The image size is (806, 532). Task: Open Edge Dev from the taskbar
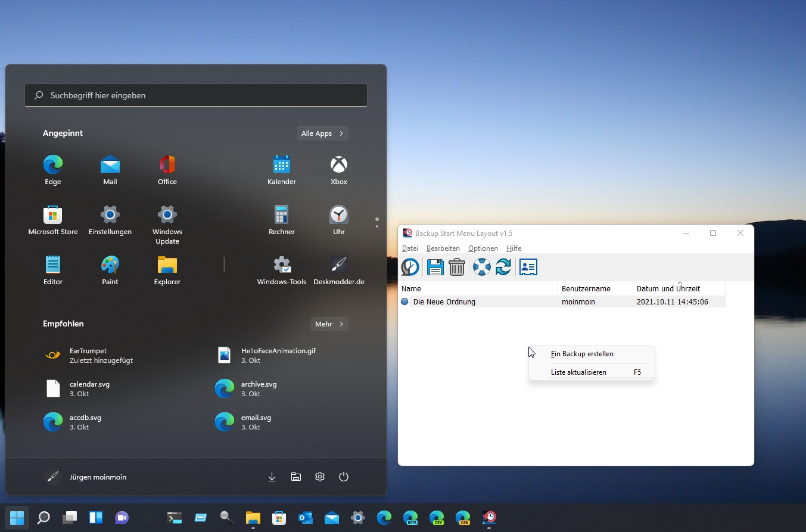(437, 517)
